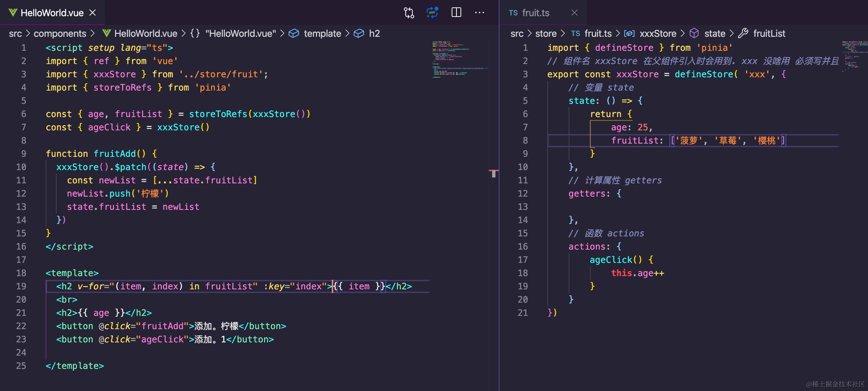
Task: Click the chevron after 'store' breadcrumb
Action: point(563,34)
